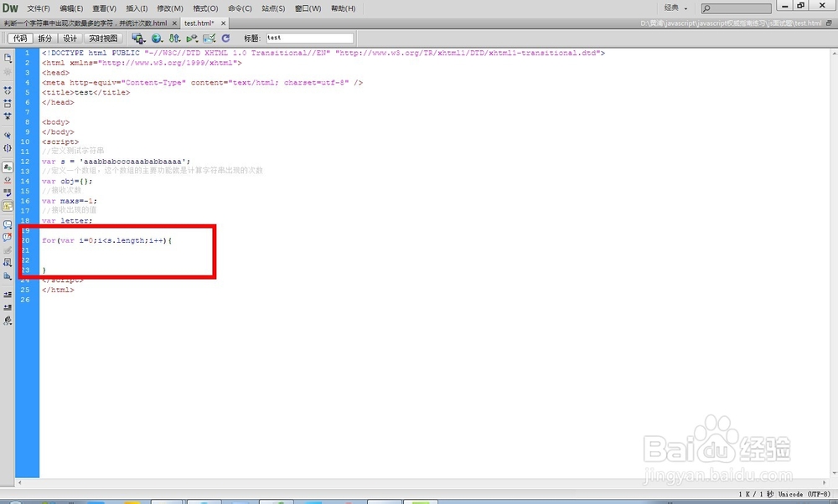Viewport: 838px width, 504px height.
Task: Click the search field in the application bar
Action: tap(736, 8)
